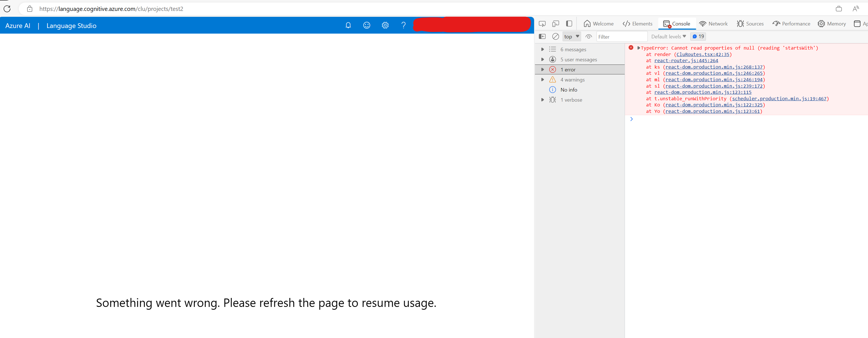Viewport: 868px width, 338px height.
Task: Toggle device emulation mode
Action: [555, 24]
